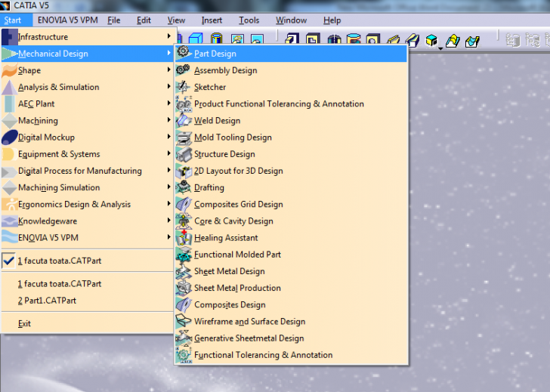The image size is (550, 392).
Task: Click the Functional Molded Part icon
Action: point(184,255)
